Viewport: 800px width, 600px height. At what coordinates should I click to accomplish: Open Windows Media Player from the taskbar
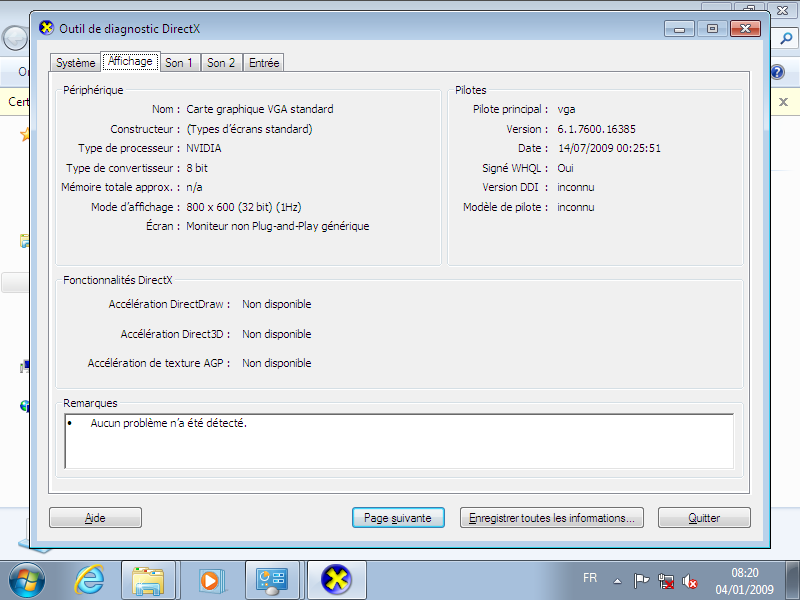[x=210, y=579]
